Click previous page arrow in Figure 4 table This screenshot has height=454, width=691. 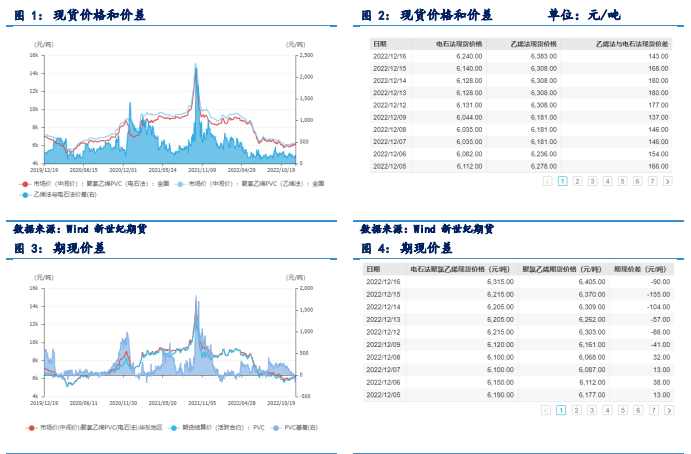tap(547, 410)
